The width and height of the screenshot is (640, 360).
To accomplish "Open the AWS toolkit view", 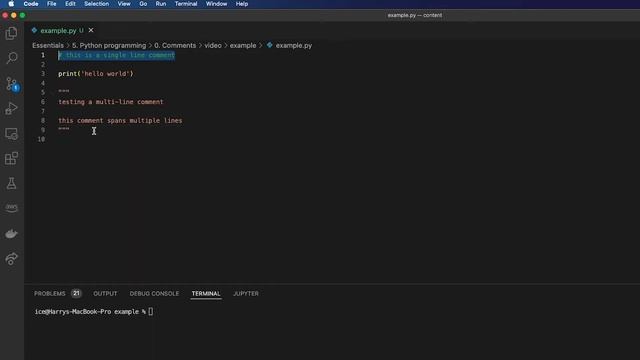I will pos(11,208).
